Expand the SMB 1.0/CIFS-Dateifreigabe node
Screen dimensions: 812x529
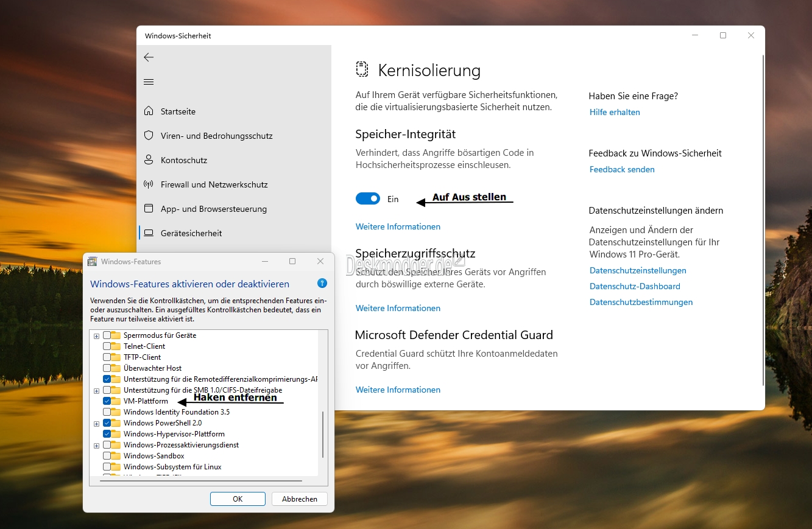(x=96, y=390)
